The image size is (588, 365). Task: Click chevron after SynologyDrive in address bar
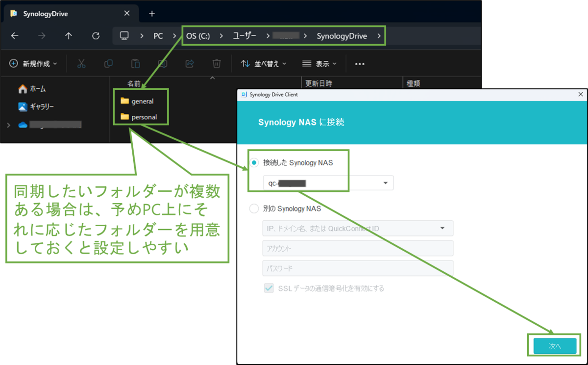(378, 36)
